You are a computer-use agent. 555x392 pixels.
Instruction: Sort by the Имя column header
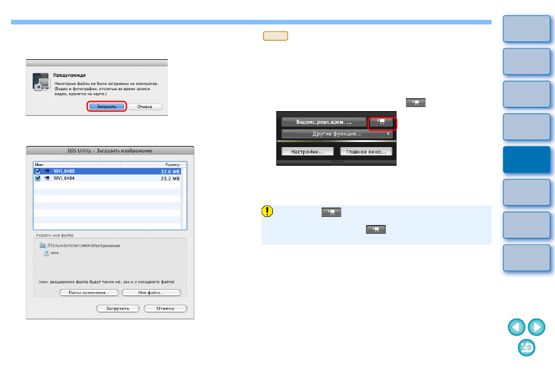point(77,165)
